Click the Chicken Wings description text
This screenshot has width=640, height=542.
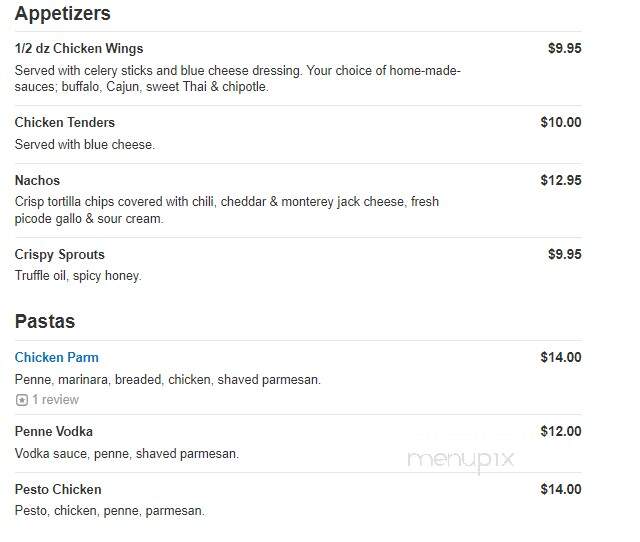point(238,78)
